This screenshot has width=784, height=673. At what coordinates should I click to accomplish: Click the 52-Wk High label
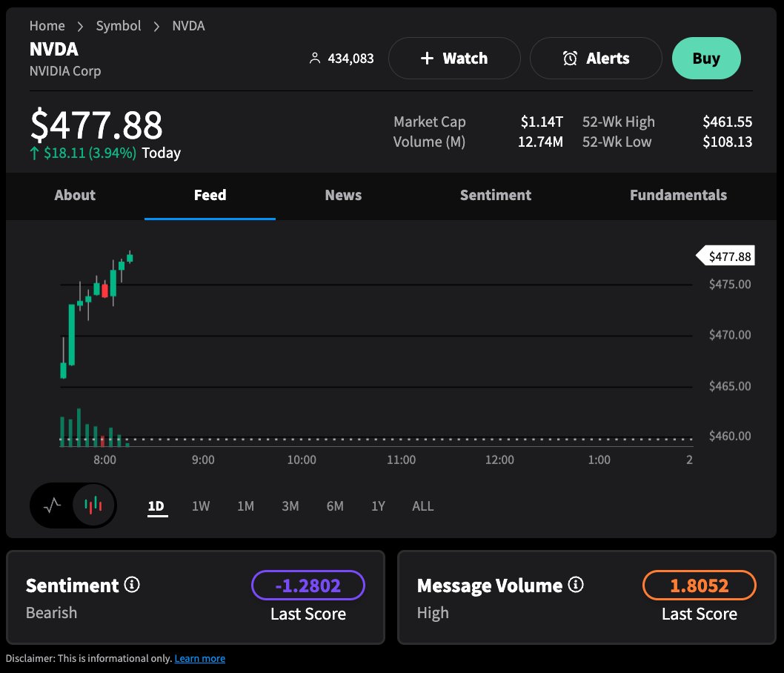click(x=619, y=122)
